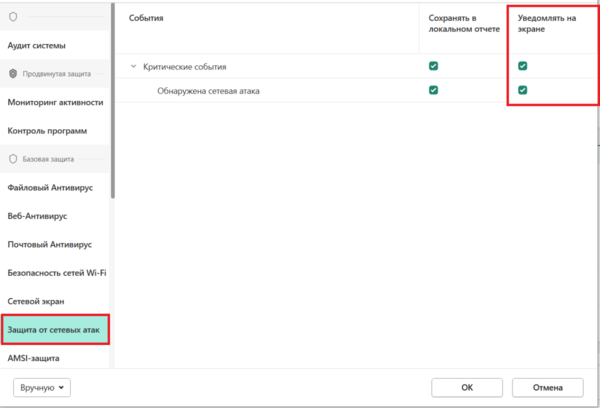Select Файловый Антивирус in sidebar
This screenshot has height=408, width=600.
50,188
